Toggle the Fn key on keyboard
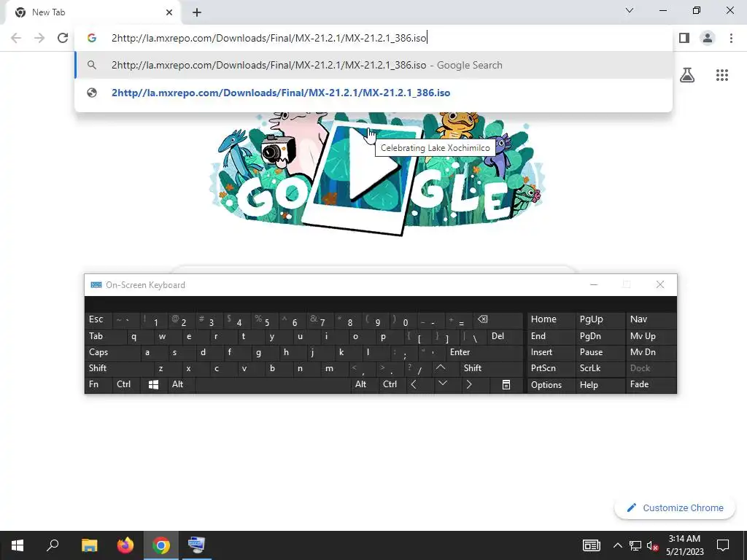 [x=98, y=384]
